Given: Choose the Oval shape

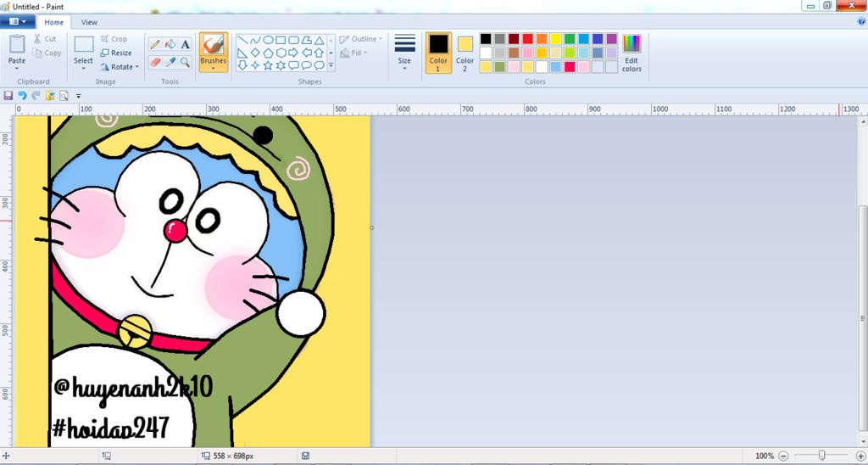Looking at the screenshot, I should [x=268, y=41].
